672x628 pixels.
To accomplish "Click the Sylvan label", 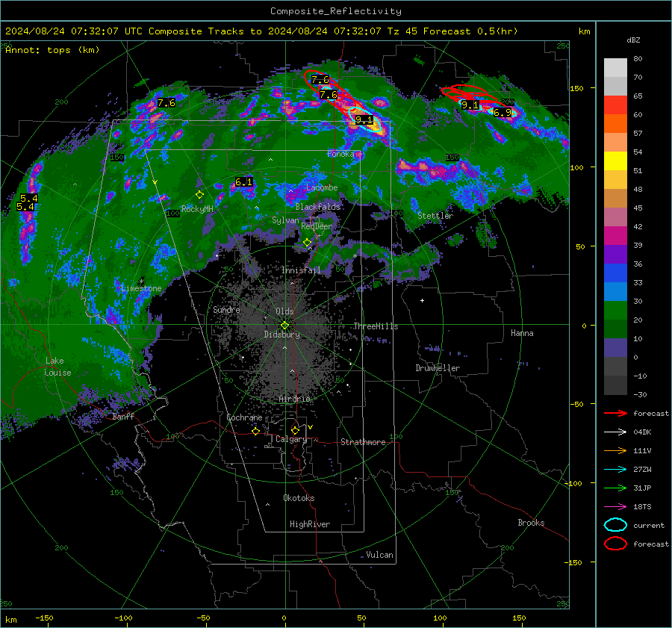I will coord(285,220).
